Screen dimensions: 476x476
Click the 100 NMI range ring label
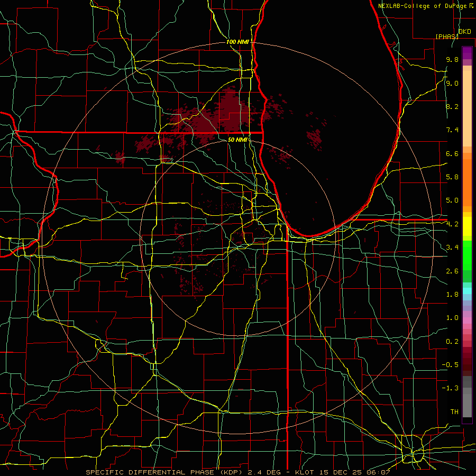(x=237, y=42)
